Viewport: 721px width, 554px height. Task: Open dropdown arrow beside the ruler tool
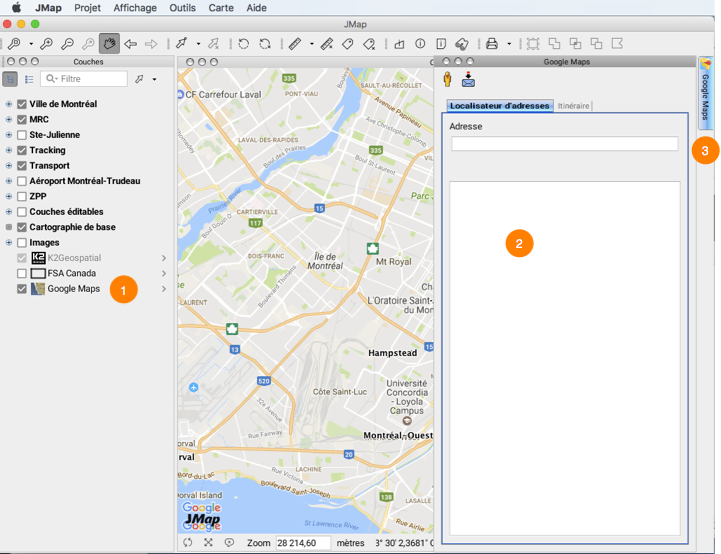point(312,44)
